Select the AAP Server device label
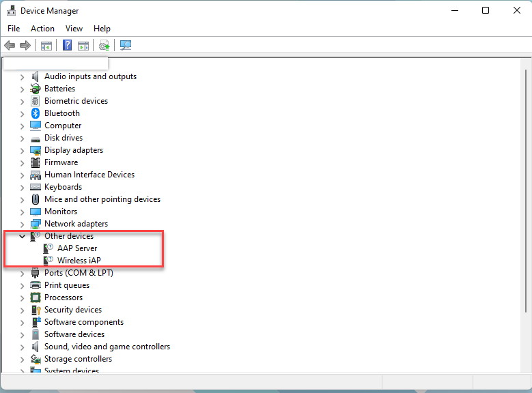Screen dimensions: 532x393 click(x=77, y=248)
